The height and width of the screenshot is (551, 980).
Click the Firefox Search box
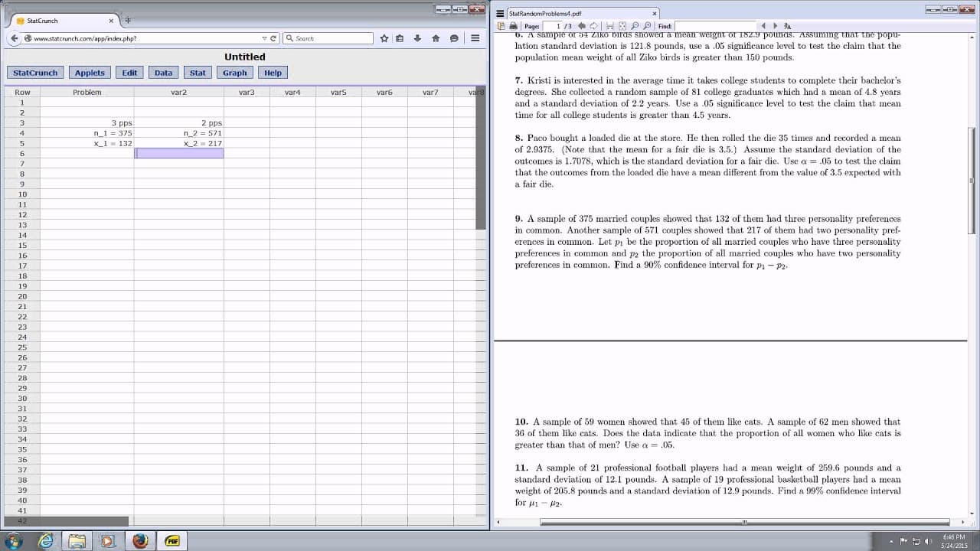click(328, 38)
